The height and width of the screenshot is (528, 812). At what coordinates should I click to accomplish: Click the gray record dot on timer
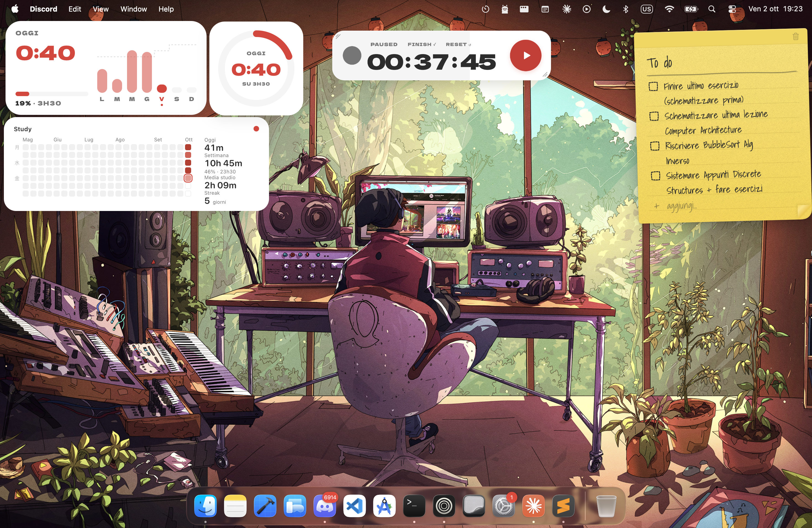[352, 55]
